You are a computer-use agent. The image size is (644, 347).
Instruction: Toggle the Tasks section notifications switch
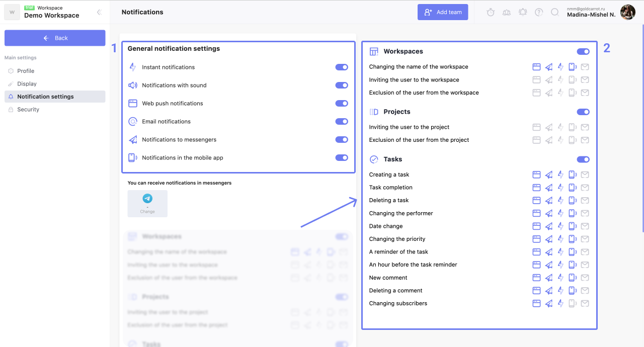click(583, 159)
